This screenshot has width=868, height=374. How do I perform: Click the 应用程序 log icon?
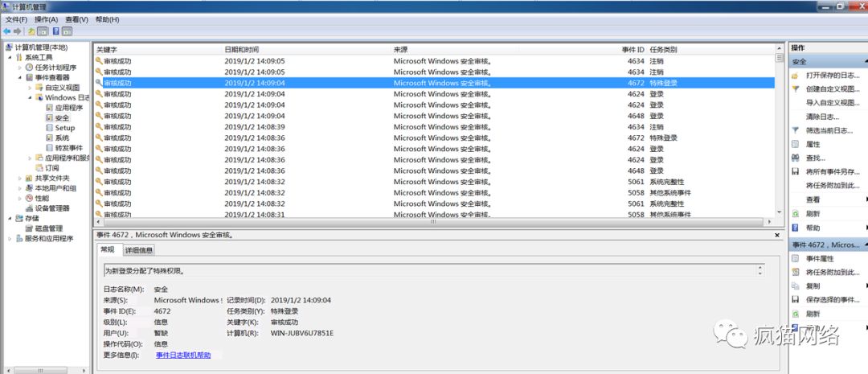click(x=49, y=108)
